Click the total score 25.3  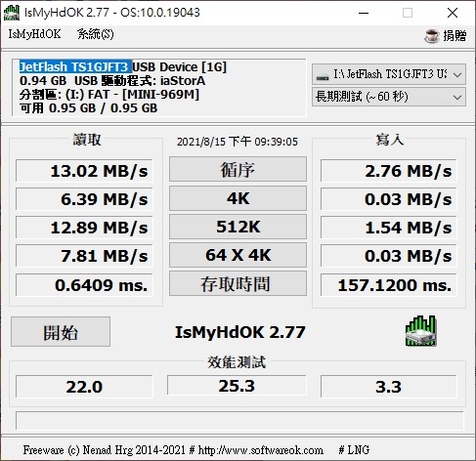tap(237, 385)
